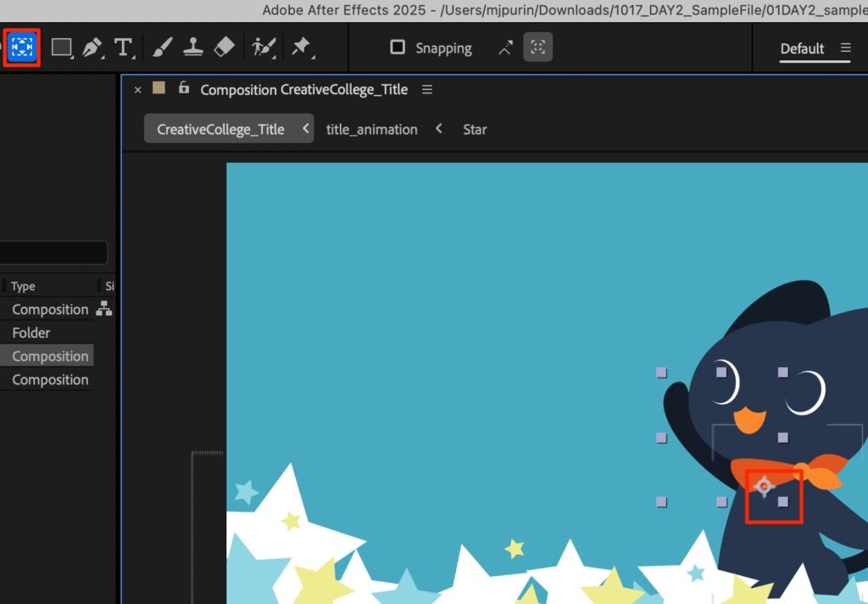Sort the project list by Type column

(x=24, y=287)
